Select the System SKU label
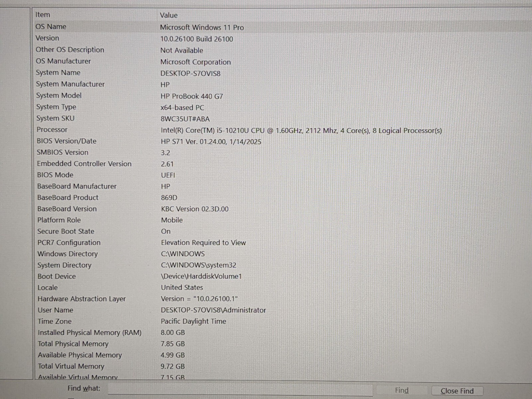Viewport: 532px width, 399px height. [x=55, y=118]
